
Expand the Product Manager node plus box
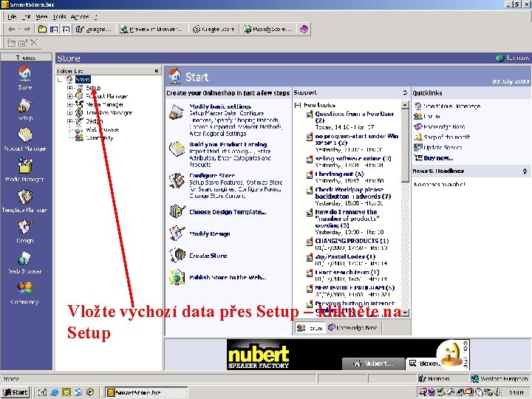pyautogui.click(x=69, y=96)
